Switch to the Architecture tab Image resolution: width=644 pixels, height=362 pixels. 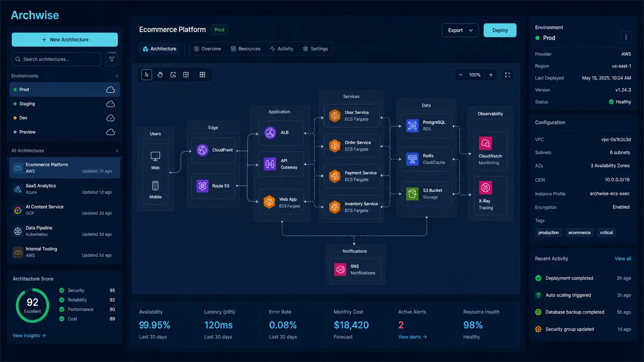159,49
